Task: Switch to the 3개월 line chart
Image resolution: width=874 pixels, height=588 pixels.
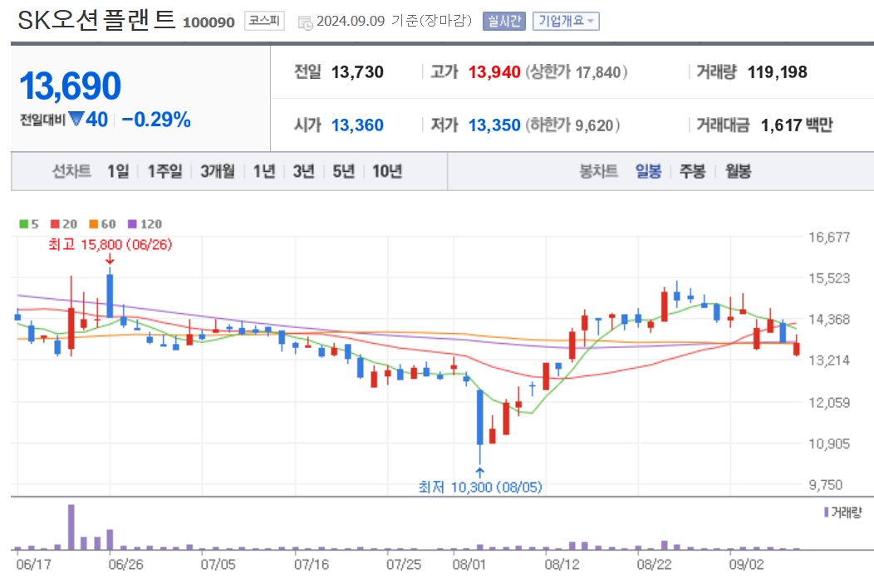Action: [x=218, y=171]
